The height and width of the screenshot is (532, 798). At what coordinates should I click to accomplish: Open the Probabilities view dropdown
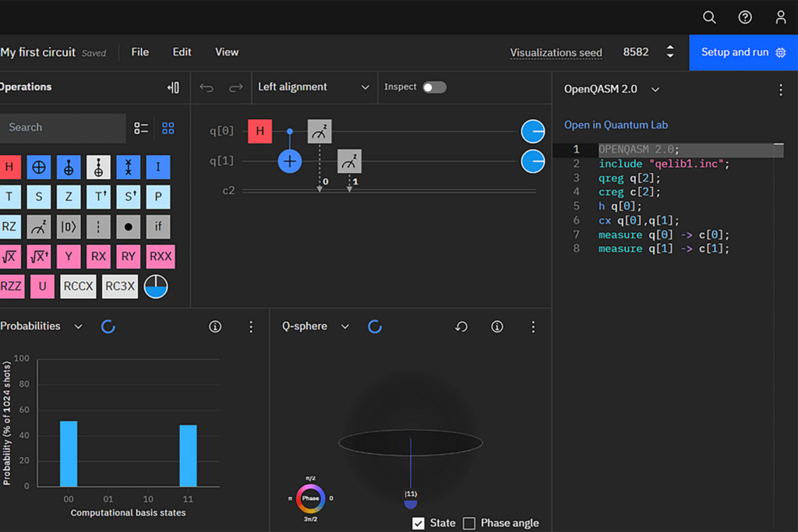coord(42,326)
